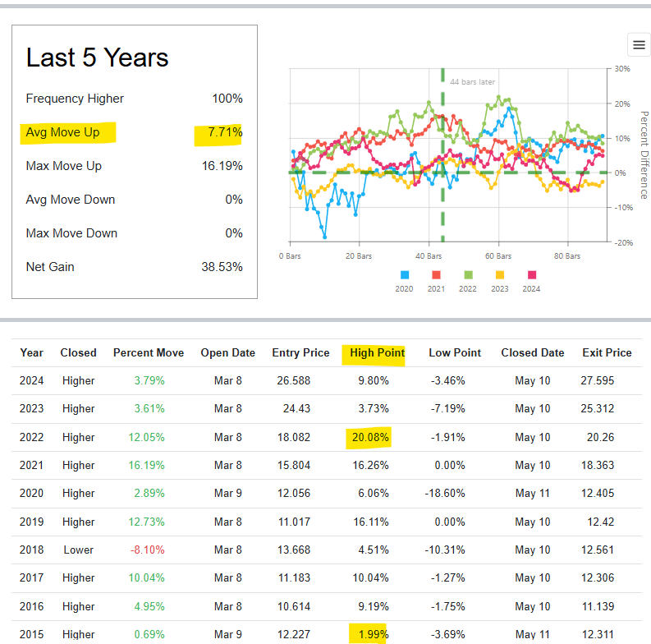The image size is (651, 644).
Task: Click the 9.19% high point cell
Action: (x=374, y=606)
